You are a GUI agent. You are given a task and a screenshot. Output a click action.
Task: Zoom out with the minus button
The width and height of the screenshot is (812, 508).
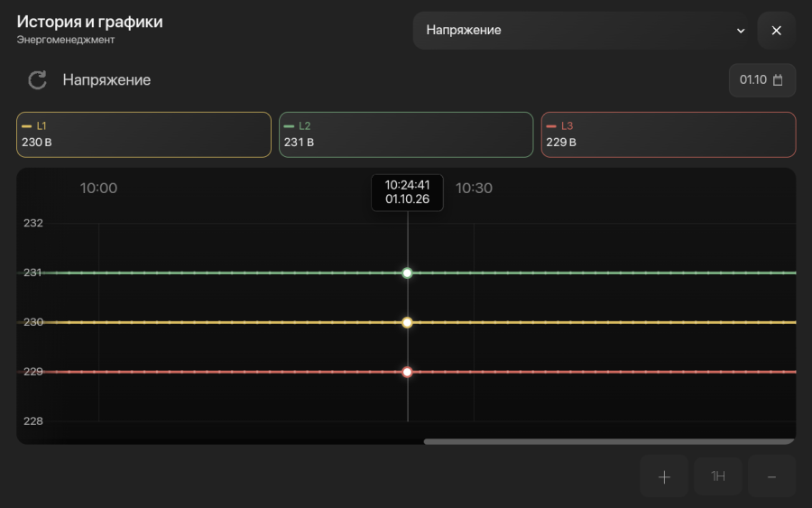click(771, 476)
